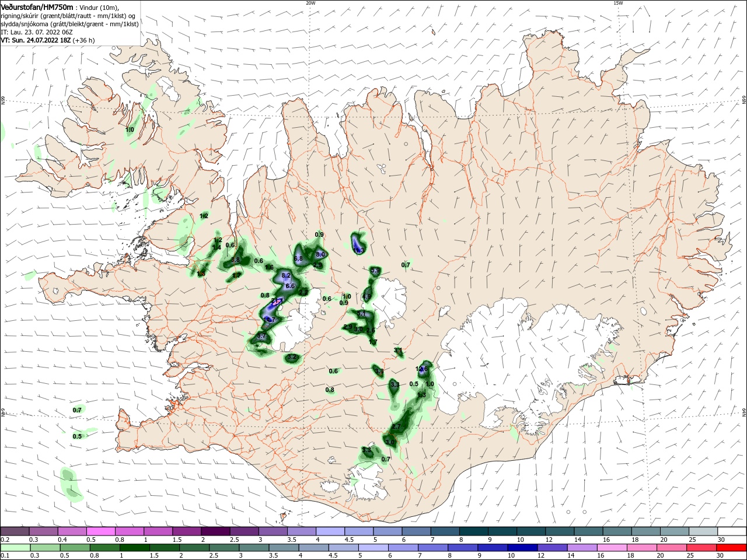Click the 8.2 precipitation value on the map

coord(286,275)
